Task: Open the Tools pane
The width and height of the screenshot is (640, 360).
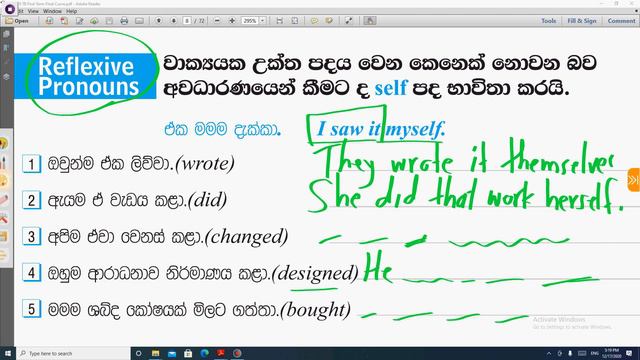Action: pos(549,21)
